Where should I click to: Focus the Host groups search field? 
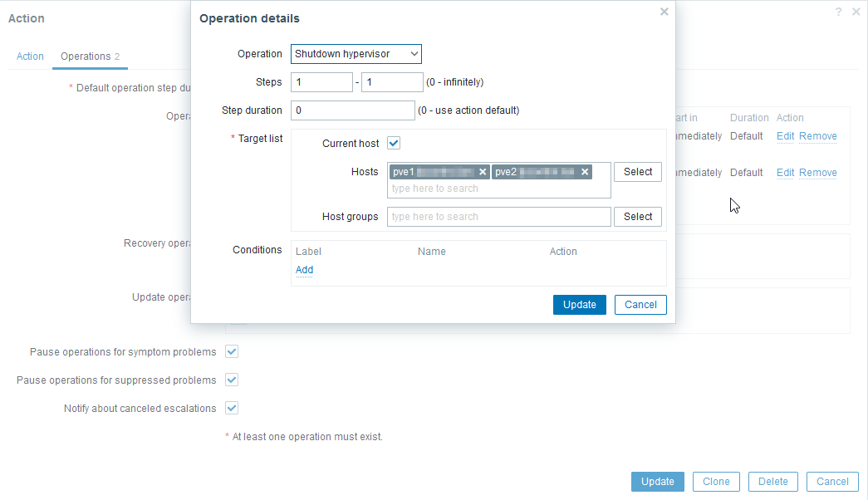pyautogui.click(x=498, y=217)
